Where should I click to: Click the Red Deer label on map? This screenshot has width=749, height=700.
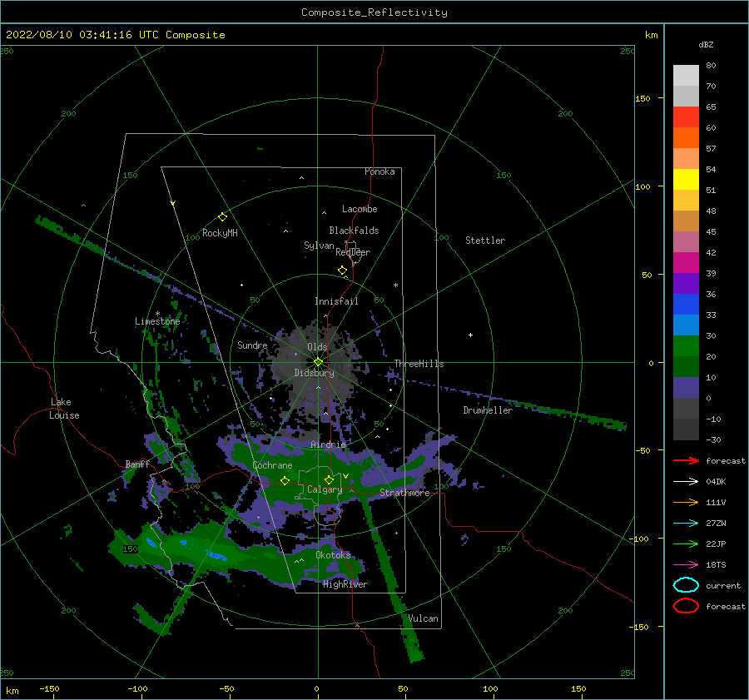(x=353, y=252)
